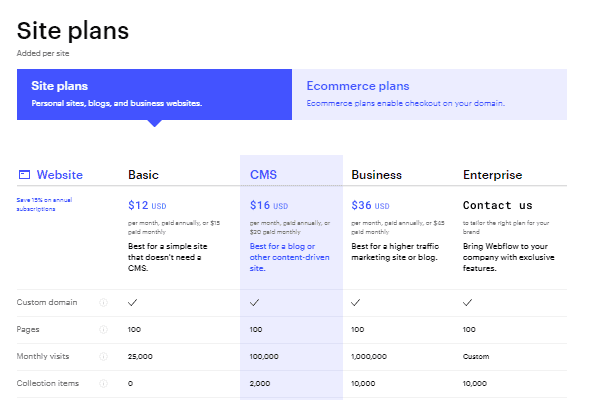Click the $16 USD price
The width and height of the screenshot is (600, 400).
(269, 206)
